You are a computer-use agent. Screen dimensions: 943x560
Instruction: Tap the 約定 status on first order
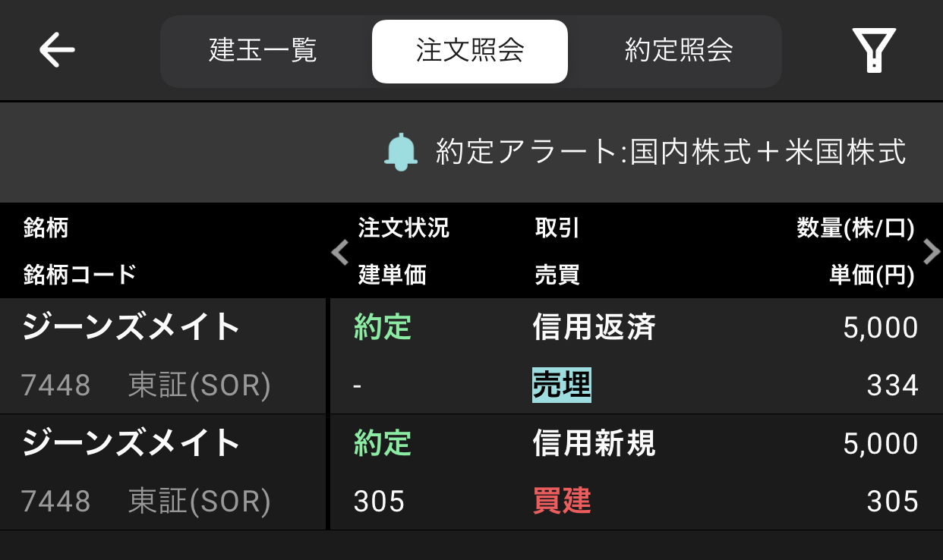(x=383, y=328)
